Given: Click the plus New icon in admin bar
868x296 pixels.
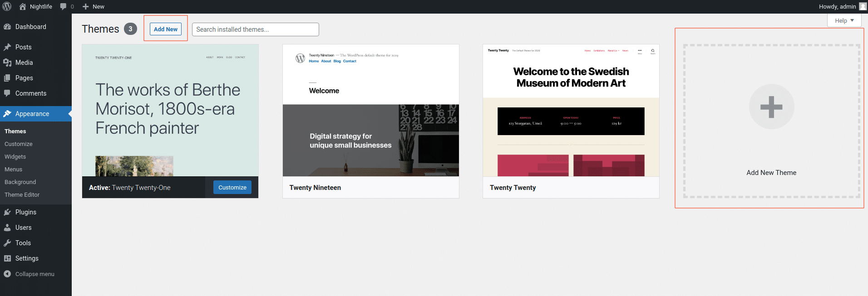Looking at the screenshot, I should (85, 6).
